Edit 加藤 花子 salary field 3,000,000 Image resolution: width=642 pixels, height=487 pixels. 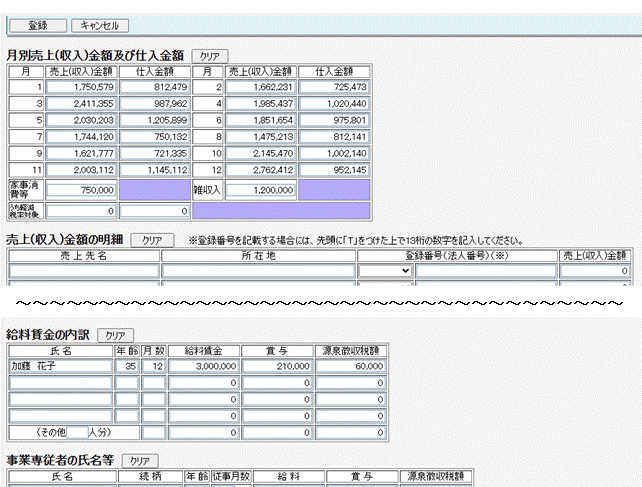tap(204, 366)
